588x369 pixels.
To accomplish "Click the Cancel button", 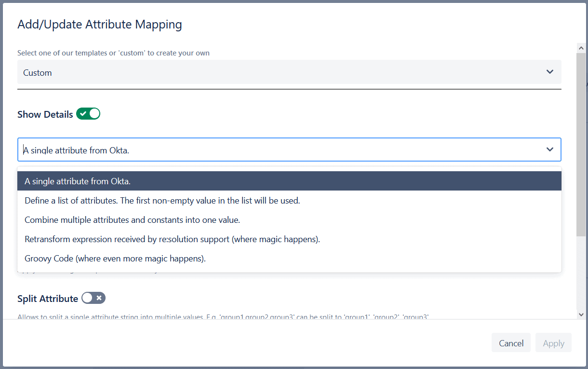I will (511, 342).
